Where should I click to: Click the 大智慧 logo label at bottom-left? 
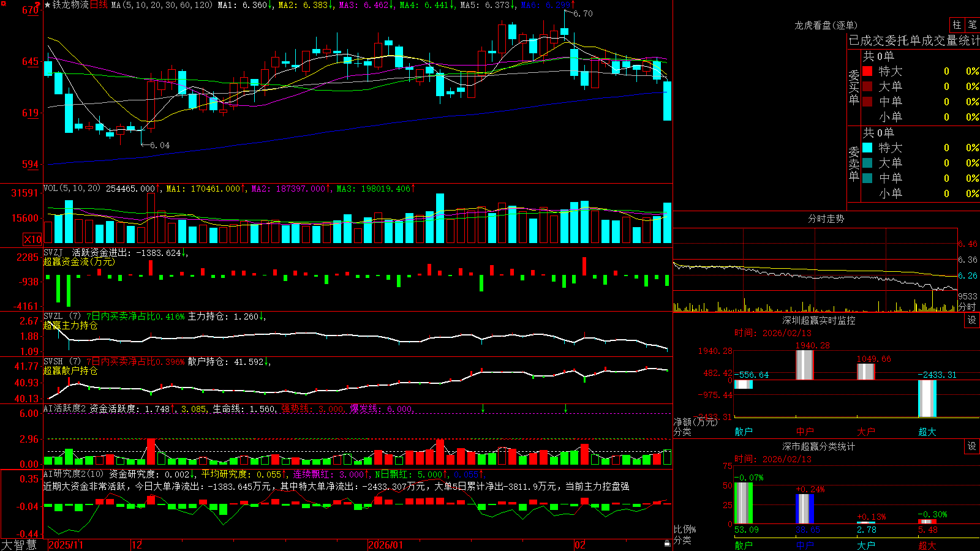click(19, 545)
